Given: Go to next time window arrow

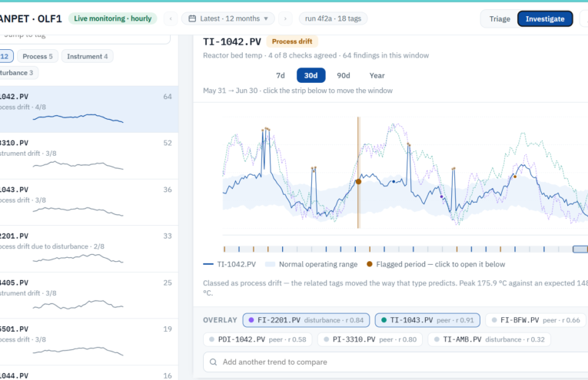Looking at the screenshot, I should pyautogui.click(x=285, y=18).
